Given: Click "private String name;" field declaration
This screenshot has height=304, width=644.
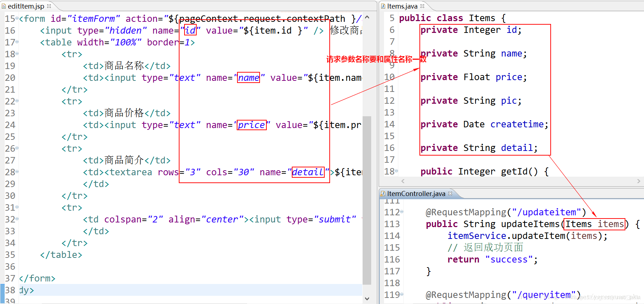Looking at the screenshot, I should click(474, 53).
